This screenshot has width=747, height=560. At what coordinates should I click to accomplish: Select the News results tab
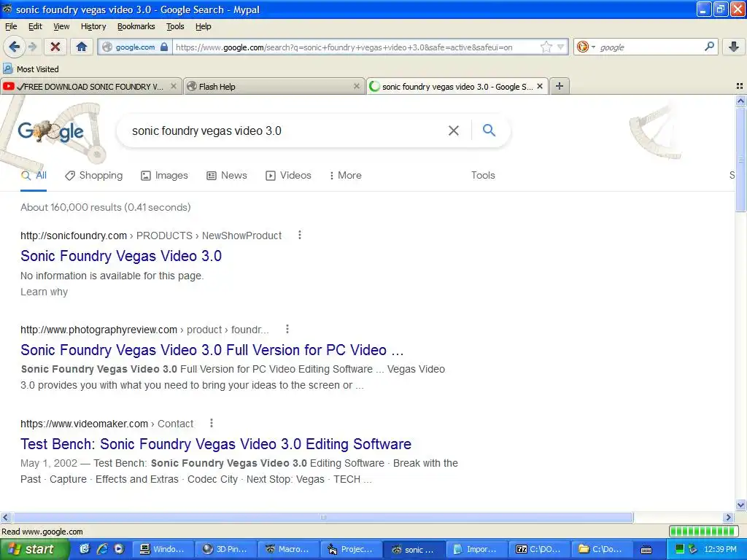227,175
